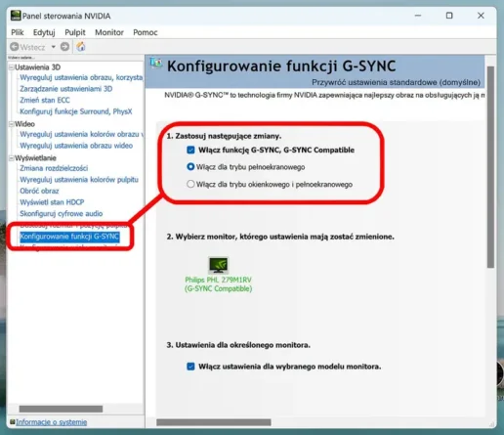Image resolution: width=504 pixels, height=435 pixels.
Task: Open Wyreguluj ustawienia obrazu wideo
Action: [76, 146]
